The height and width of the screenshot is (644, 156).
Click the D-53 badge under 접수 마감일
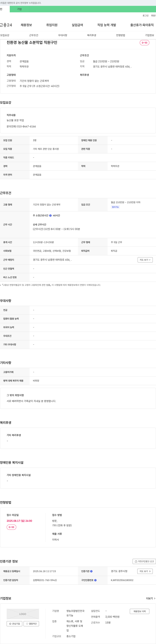[x=12, y=527]
